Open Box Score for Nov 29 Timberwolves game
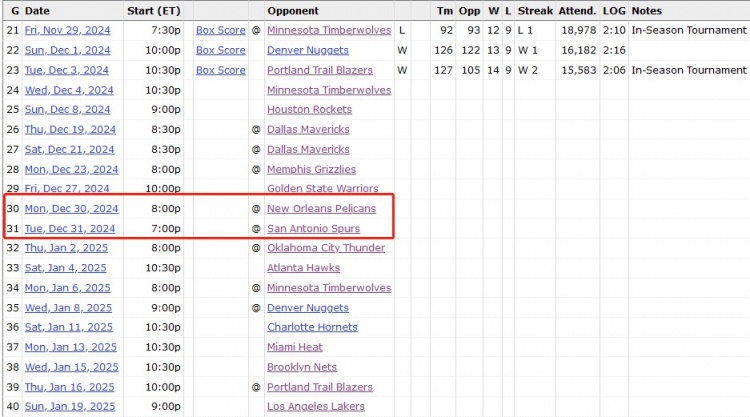 pyautogui.click(x=220, y=31)
